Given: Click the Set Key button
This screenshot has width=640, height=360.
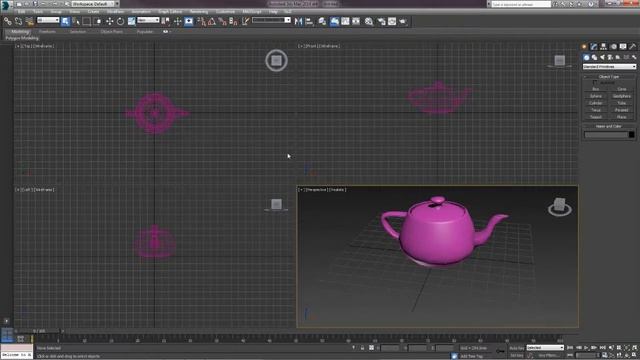Looking at the screenshot, I should 516,356.
